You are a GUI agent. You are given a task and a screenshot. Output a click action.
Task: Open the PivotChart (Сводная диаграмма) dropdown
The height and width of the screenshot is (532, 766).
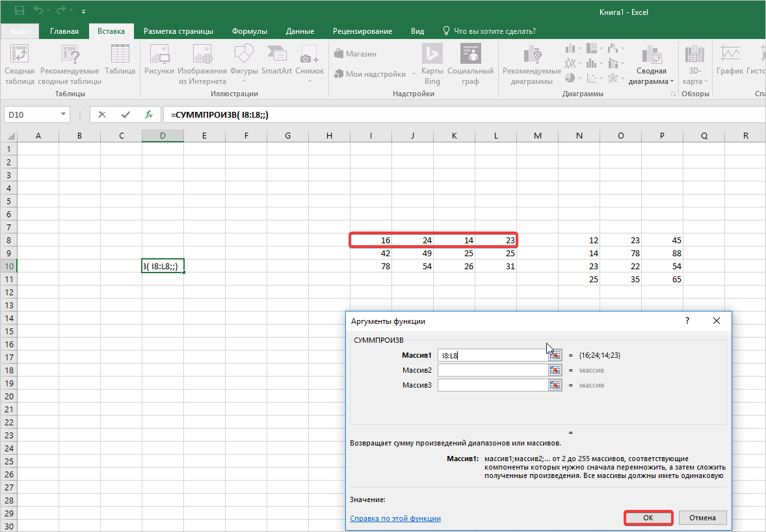click(672, 82)
